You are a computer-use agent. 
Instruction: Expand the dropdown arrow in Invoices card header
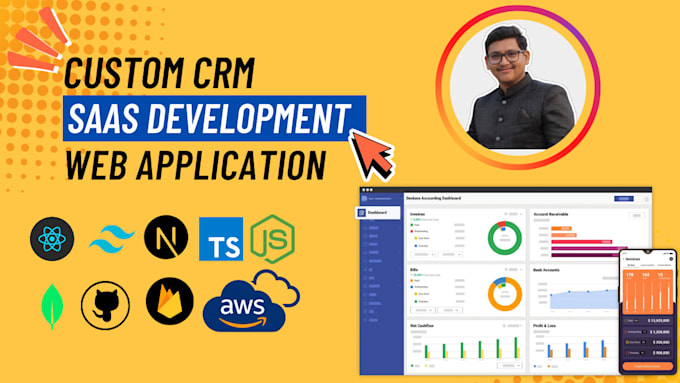click(x=521, y=214)
